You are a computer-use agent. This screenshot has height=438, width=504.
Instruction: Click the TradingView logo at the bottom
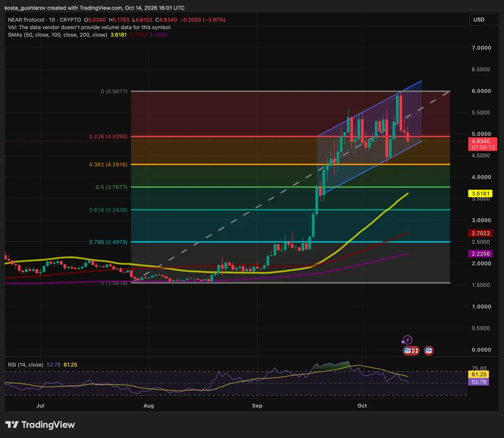[x=40, y=425]
